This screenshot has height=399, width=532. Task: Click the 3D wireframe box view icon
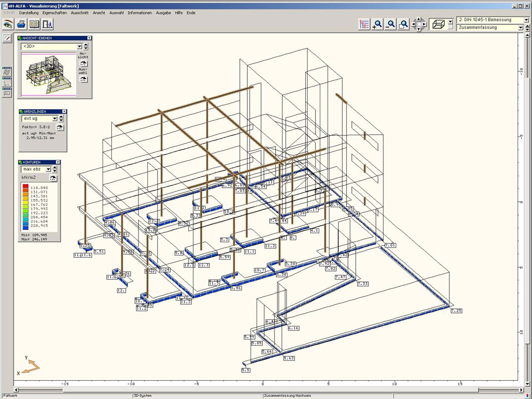pyautogui.click(x=438, y=24)
